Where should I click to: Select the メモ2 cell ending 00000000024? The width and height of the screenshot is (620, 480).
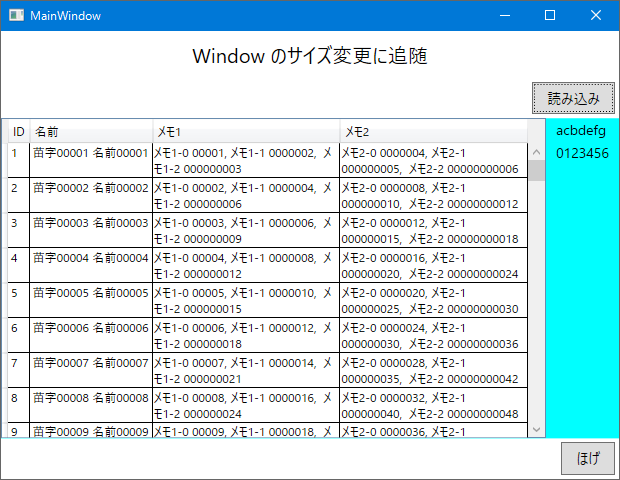(x=433, y=265)
